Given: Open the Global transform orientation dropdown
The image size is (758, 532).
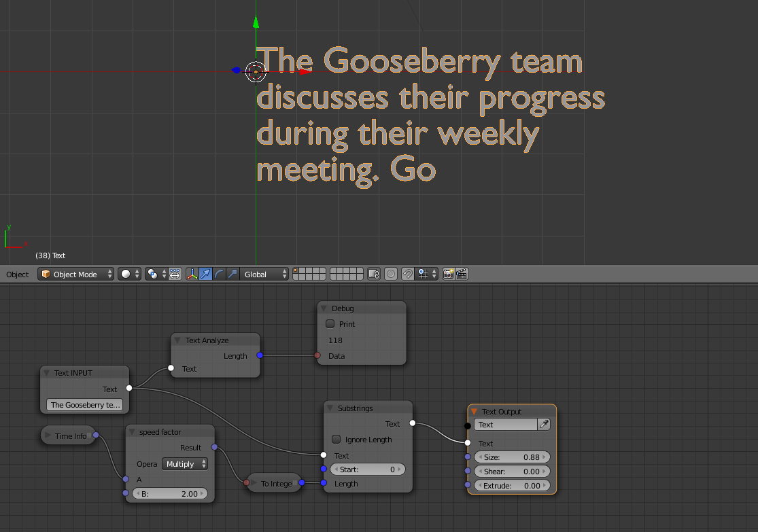Looking at the screenshot, I should click(264, 274).
